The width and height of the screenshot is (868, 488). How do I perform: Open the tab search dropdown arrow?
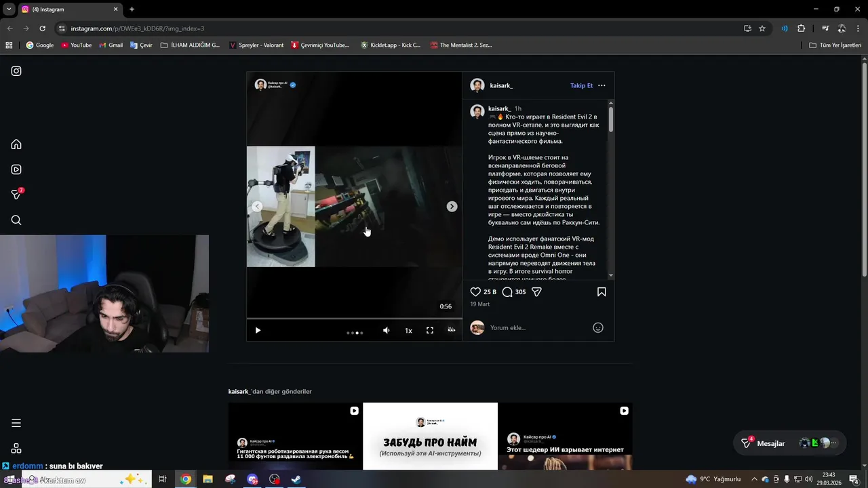[x=9, y=9]
